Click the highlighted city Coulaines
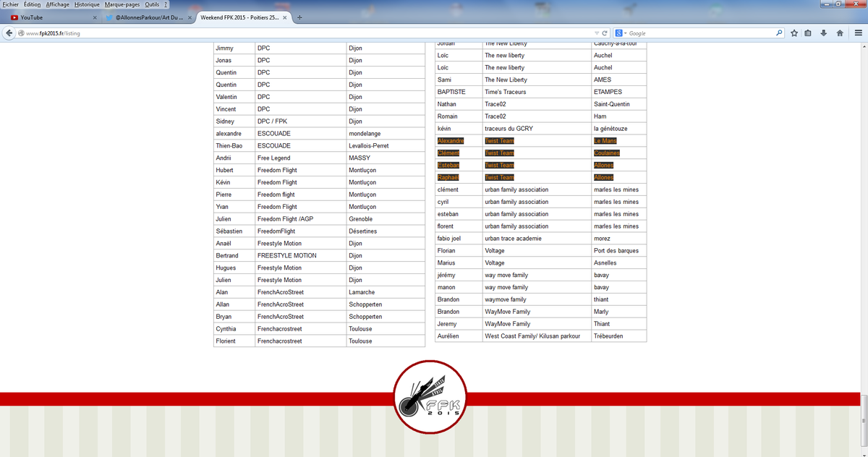This screenshot has width=868, height=457. (607, 153)
